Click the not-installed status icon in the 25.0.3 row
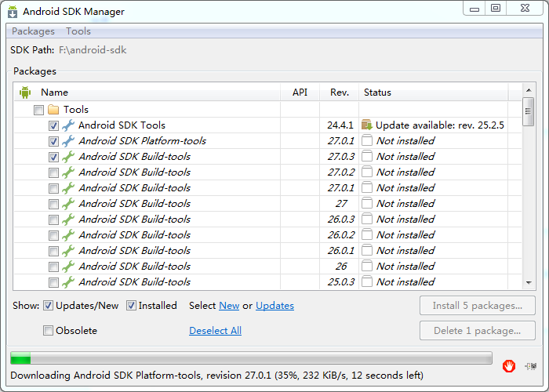 [366, 281]
